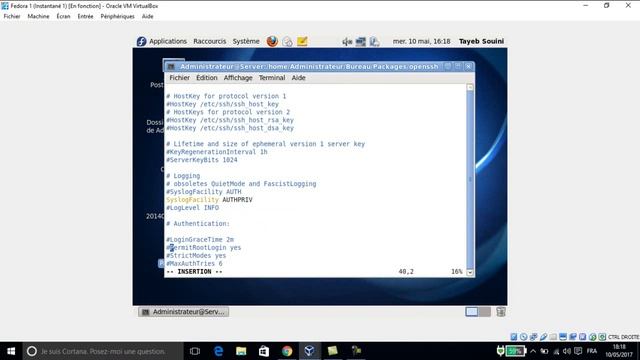Open the terminal Aide menu
This screenshot has height=360, width=640.
pyautogui.click(x=298, y=78)
